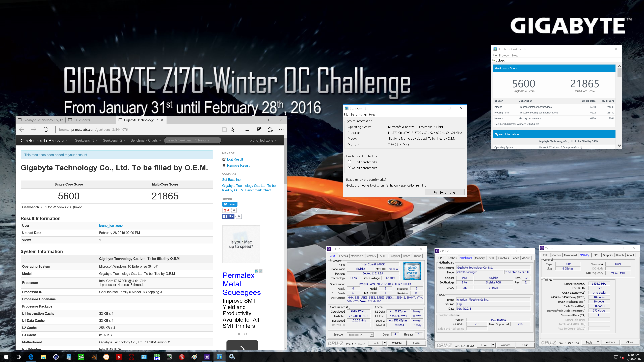Open a new Edge tab with plus
This screenshot has width=644, height=362.
[171, 120]
